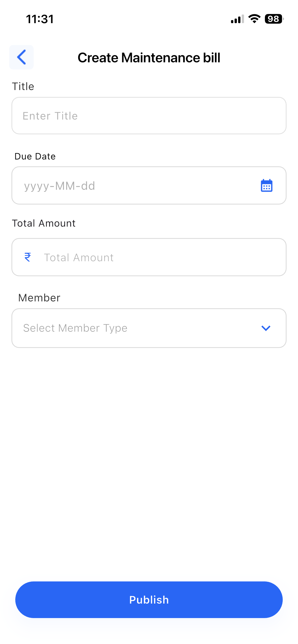The width and height of the screenshot is (298, 644).
Task: Tap the back arrow icon
Action: 21,57
